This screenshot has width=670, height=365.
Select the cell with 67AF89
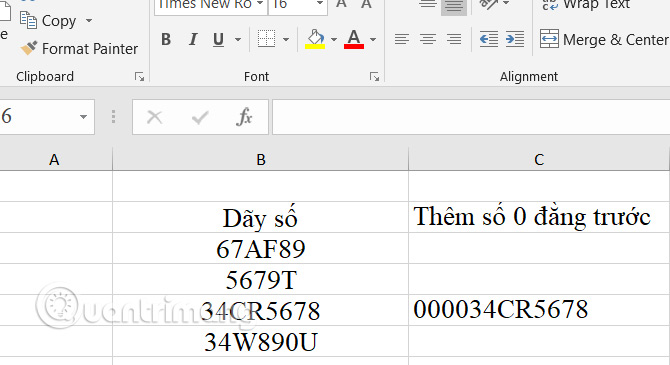click(260, 248)
